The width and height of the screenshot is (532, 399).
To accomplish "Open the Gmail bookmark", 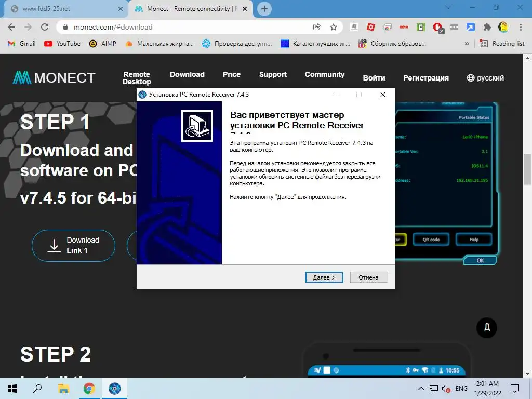I will pos(22,44).
